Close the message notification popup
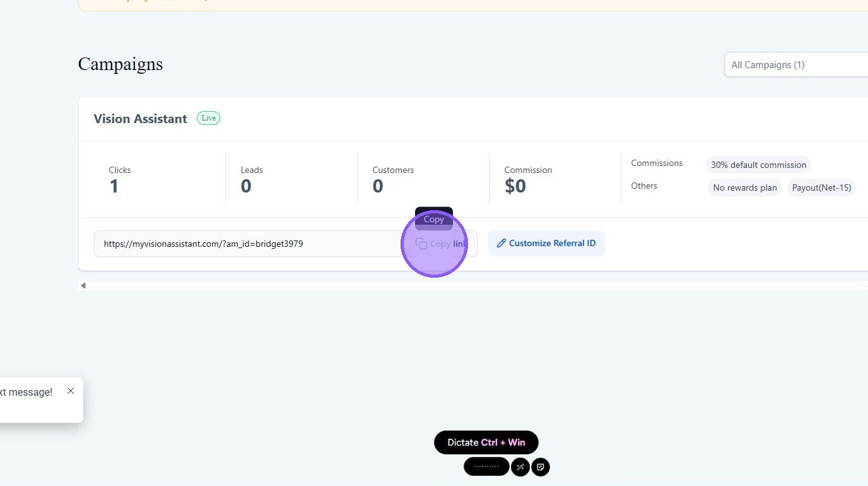868x486 pixels. 71,391
